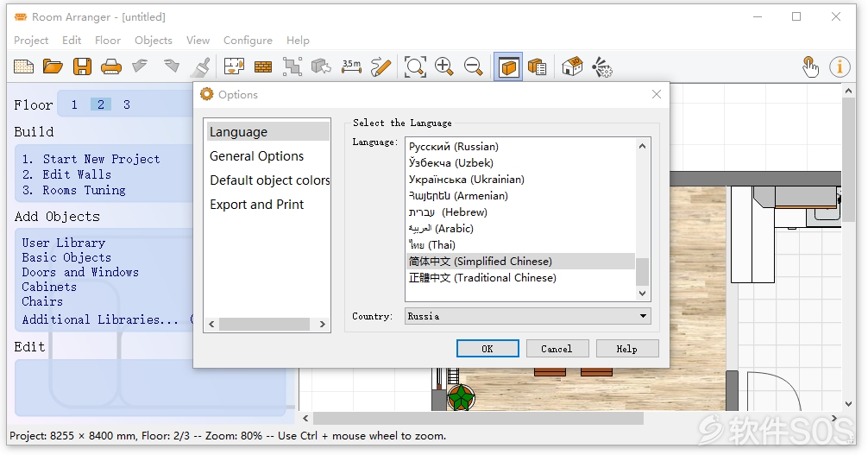The width and height of the screenshot is (868, 455).
Task: Close the Options dialog
Action: point(657,95)
